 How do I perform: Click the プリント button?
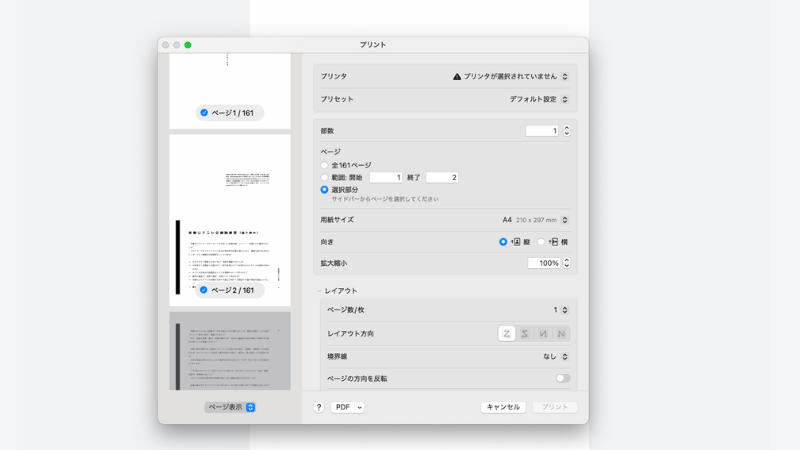click(x=555, y=407)
